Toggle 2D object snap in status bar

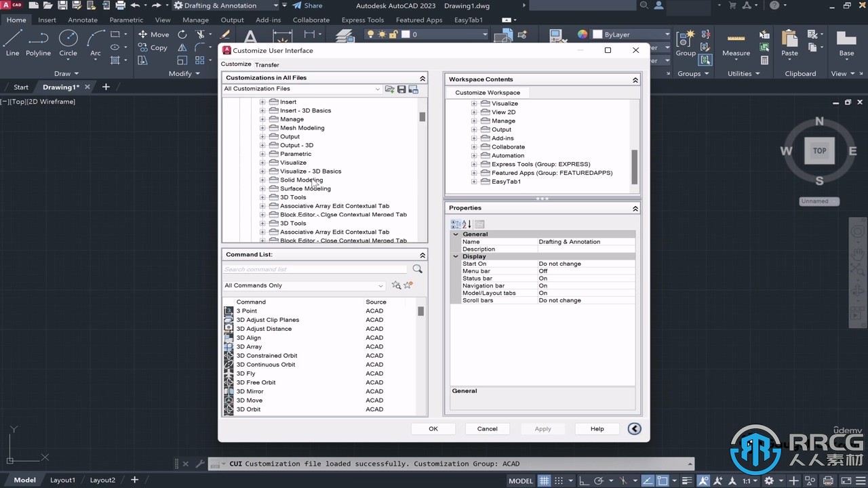click(661, 481)
